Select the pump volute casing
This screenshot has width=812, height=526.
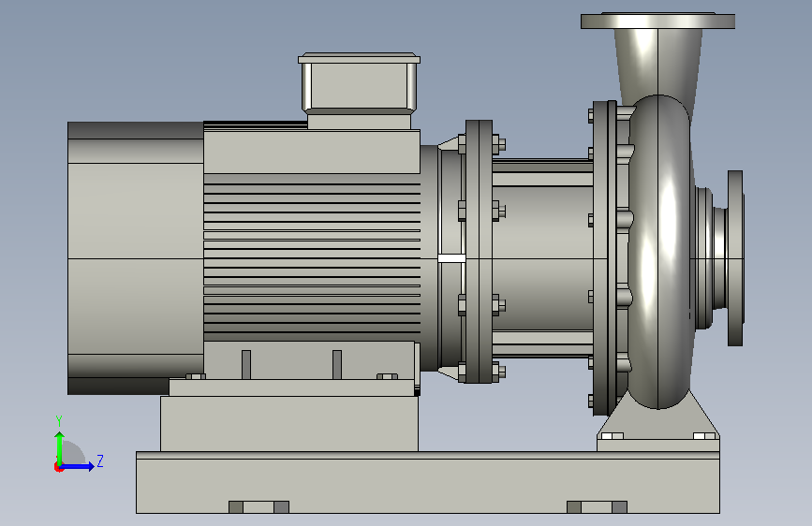658,252
